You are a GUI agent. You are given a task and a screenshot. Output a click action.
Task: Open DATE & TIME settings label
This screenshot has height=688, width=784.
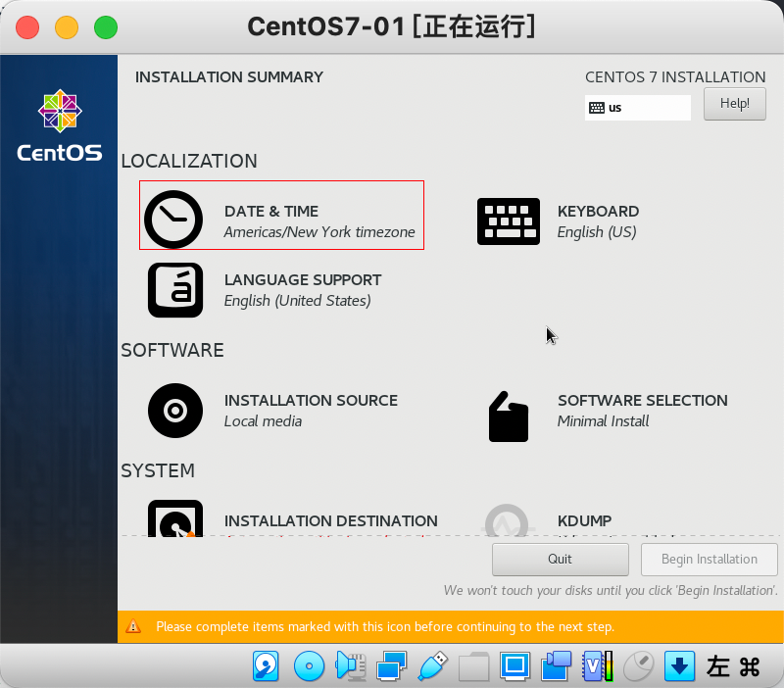coord(271,212)
